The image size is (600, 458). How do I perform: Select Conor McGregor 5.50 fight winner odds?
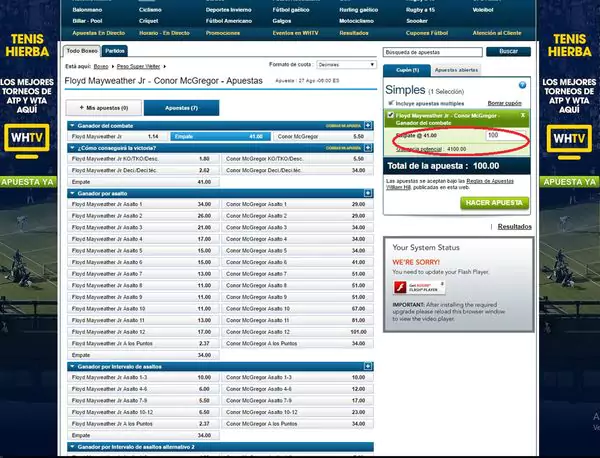323,137
